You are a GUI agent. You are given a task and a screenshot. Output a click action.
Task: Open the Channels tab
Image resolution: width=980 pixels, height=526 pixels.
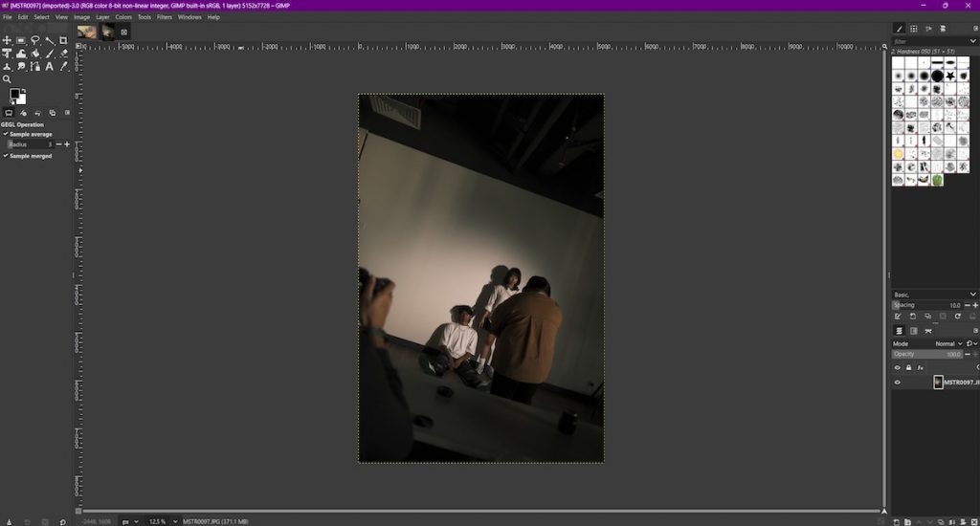tap(914, 331)
